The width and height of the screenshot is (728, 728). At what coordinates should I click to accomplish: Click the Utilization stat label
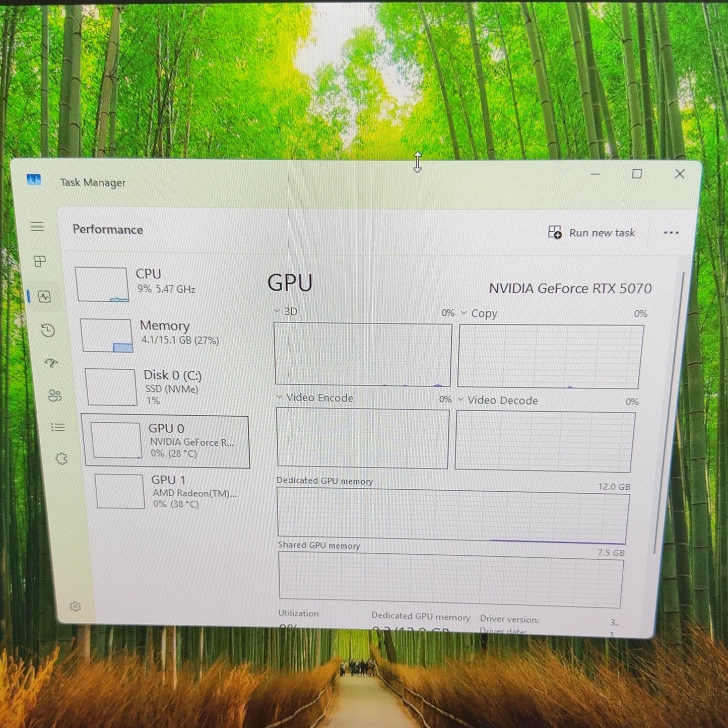[299, 613]
